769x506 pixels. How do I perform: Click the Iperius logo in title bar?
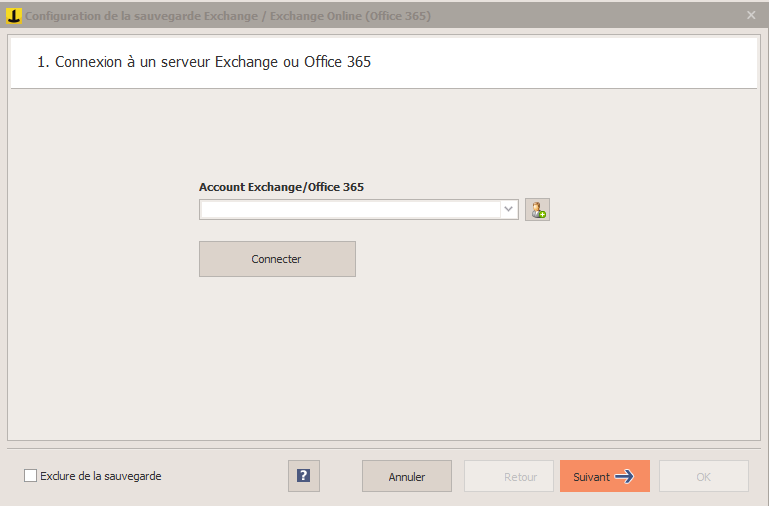point(13,16)
